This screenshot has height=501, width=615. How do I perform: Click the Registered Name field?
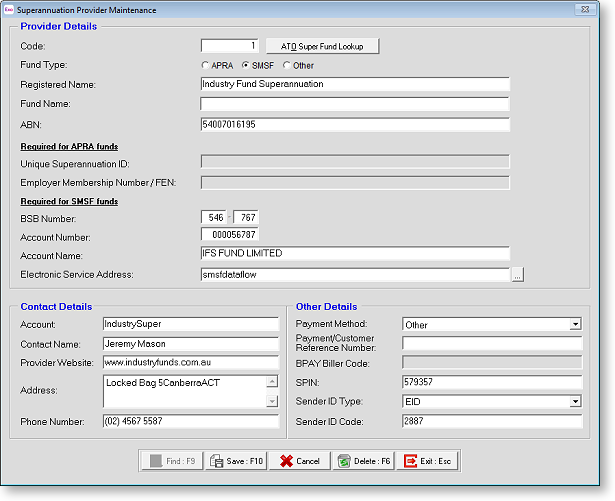point(354,85)
